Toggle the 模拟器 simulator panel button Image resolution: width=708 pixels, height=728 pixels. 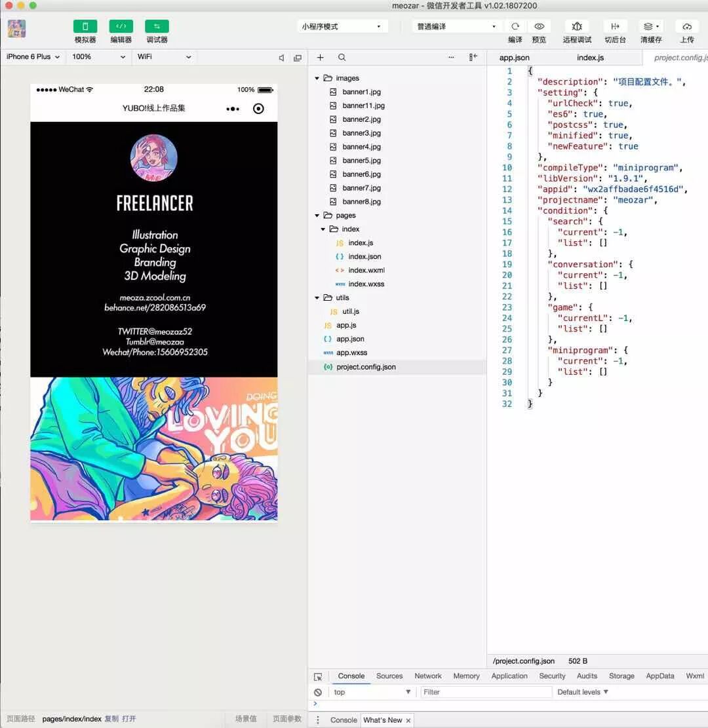[85, 26]
